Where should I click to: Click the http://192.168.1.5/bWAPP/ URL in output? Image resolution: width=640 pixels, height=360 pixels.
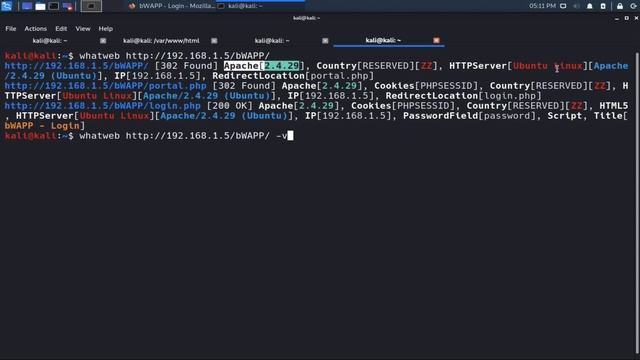(x=76, y=66)
